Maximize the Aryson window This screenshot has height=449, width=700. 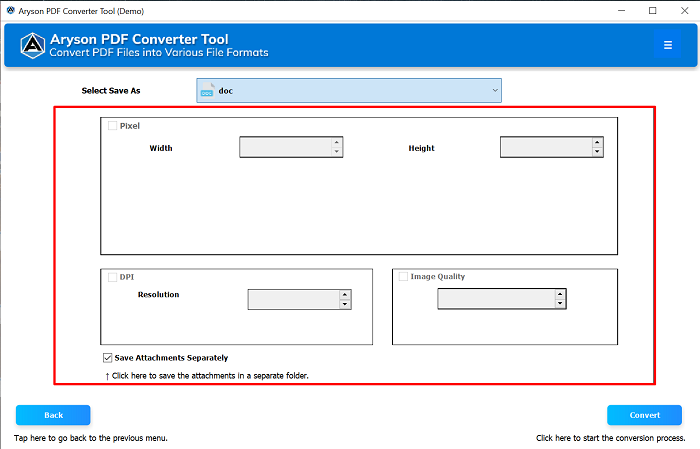(x=653, y=11)
